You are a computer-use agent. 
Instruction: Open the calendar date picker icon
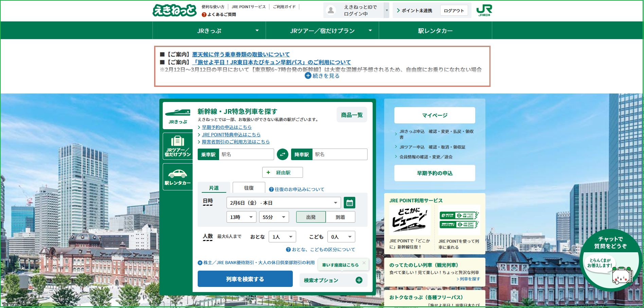click(349, 203)
